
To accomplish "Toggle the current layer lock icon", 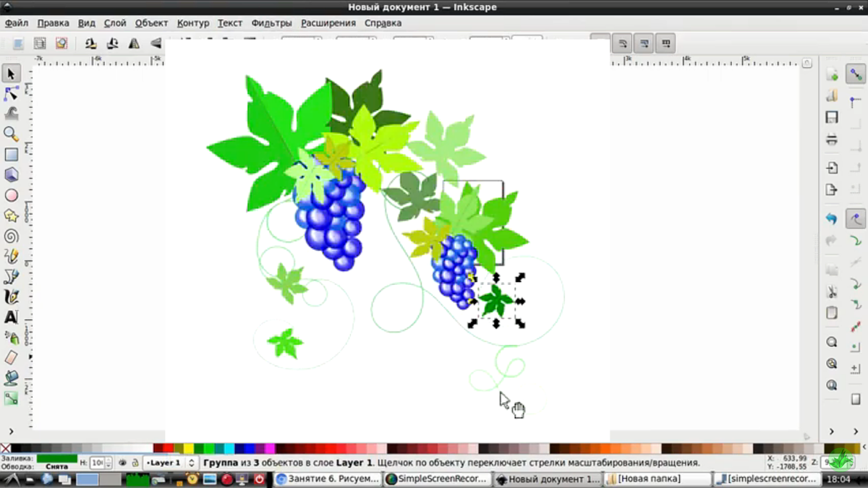I will (x=135, y=463).
